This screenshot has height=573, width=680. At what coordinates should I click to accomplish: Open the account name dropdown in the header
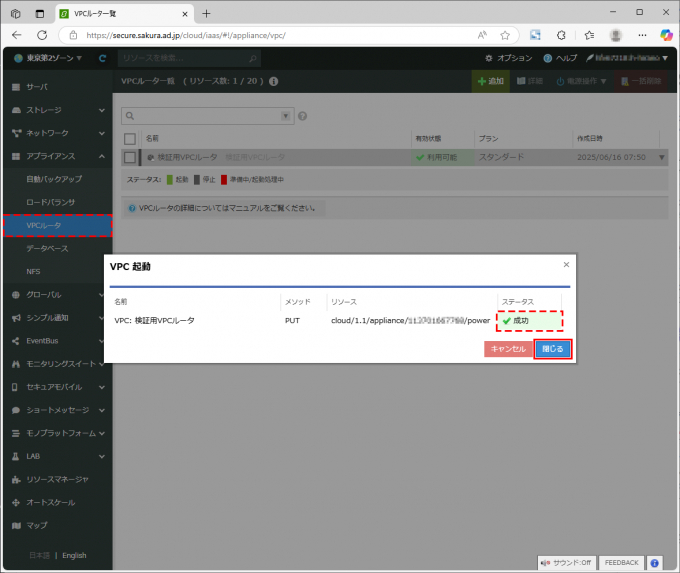pyautogui.click(x=627, y=58)
